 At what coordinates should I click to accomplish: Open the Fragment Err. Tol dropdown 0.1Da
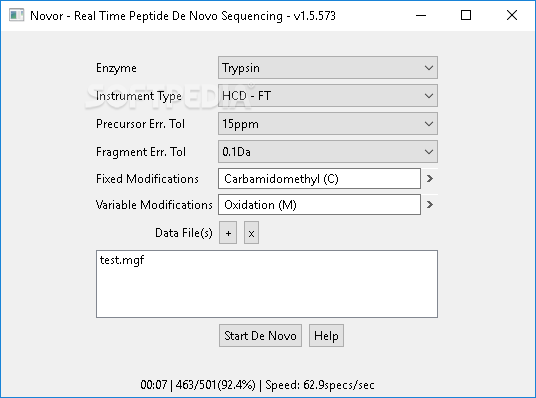[x=327, y=151]
